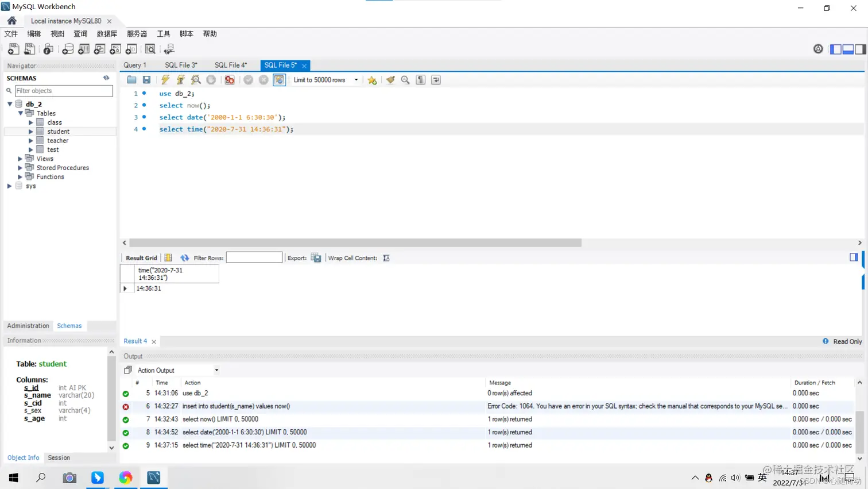Create a new schema icon
868x489 pixels.
68,49
